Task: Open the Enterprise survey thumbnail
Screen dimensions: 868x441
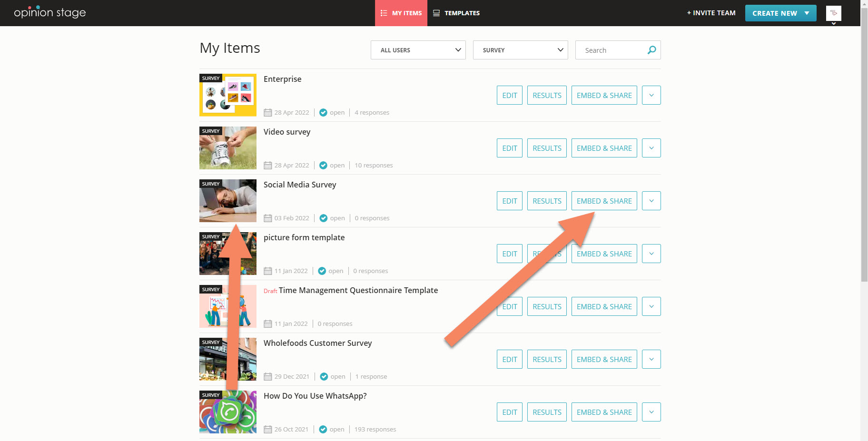Action: 228,95
